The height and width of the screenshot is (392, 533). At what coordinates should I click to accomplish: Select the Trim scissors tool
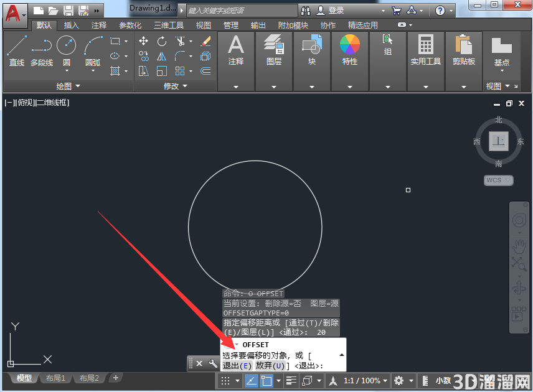click(x=180, y=41)
